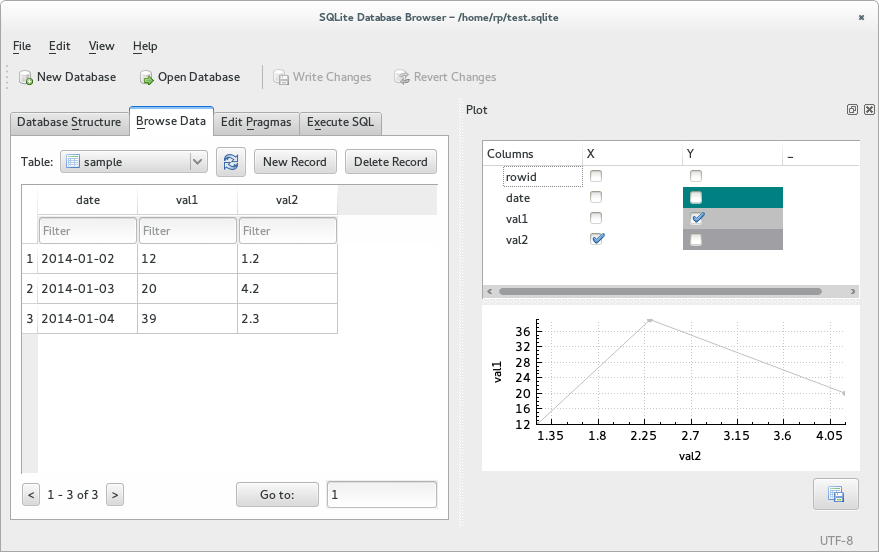The height and width of the screenshot is (552, 879).
Task: Refresh the table data with the reload icon
Action: coord(231,162)
